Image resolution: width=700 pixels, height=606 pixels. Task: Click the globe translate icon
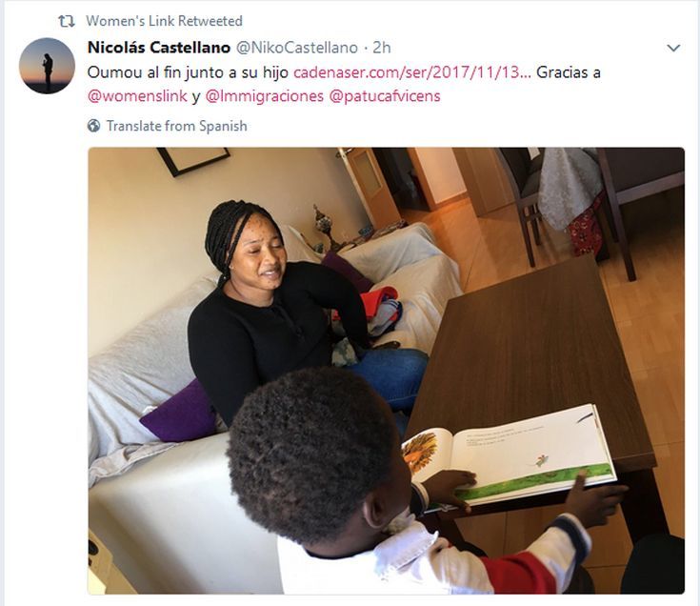point(93,126)
